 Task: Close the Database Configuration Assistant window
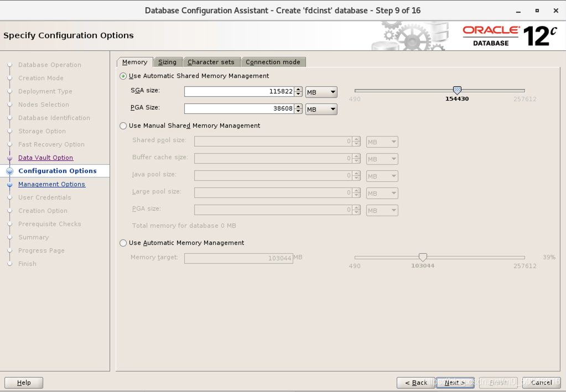tap(556, 11)
